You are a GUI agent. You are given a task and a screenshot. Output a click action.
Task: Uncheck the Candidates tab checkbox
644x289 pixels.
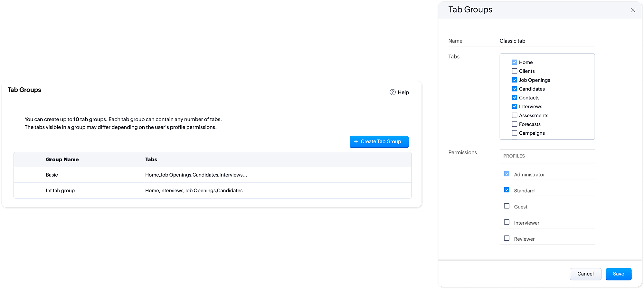coord(515,89)
